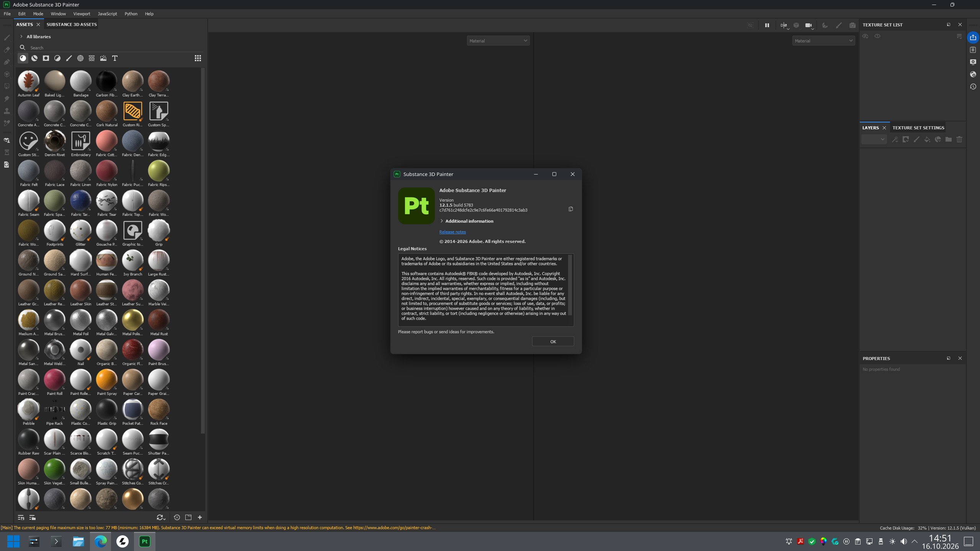Open Texture Set List settings menu icon
Viewport: 980px width, 551px height.
click(959, 36)
